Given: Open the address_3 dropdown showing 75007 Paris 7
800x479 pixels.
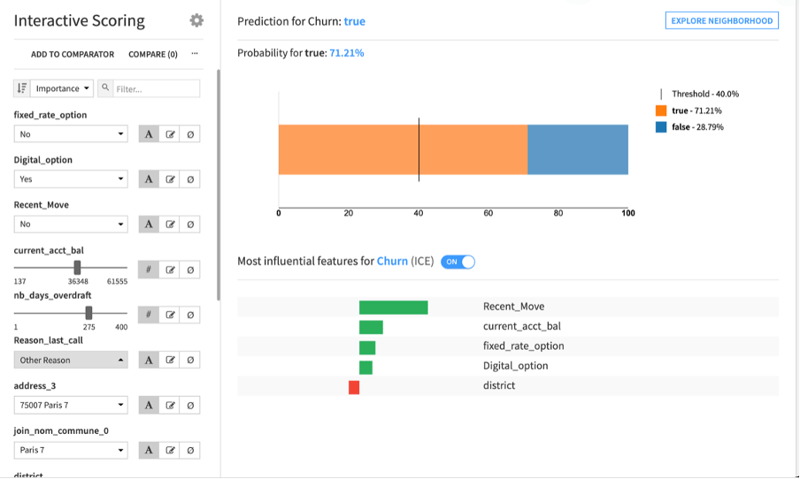Looking at the screenshot, I should click(x=71, y=405).
